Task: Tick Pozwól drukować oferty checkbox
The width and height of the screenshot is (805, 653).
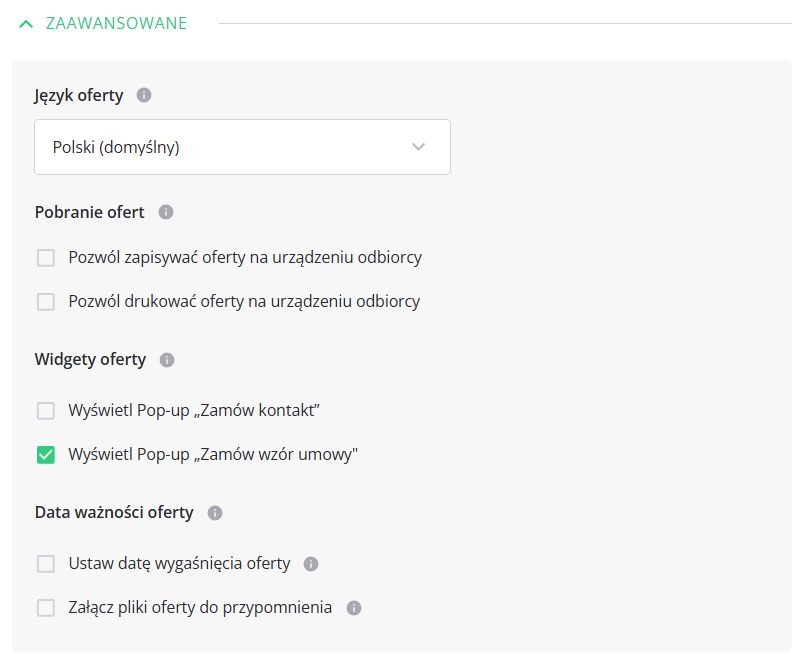Action: [x=46, y=302]
